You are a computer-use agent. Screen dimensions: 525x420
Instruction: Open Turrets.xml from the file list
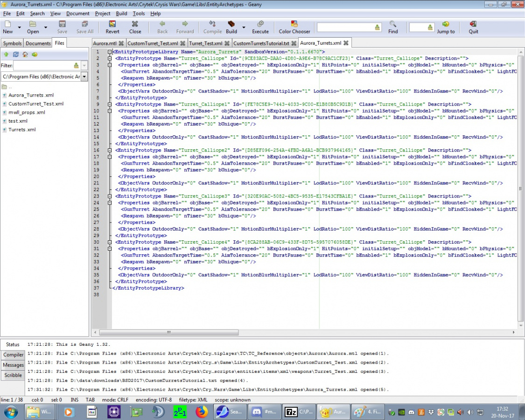pyautogui.click(x=21, y=130)
